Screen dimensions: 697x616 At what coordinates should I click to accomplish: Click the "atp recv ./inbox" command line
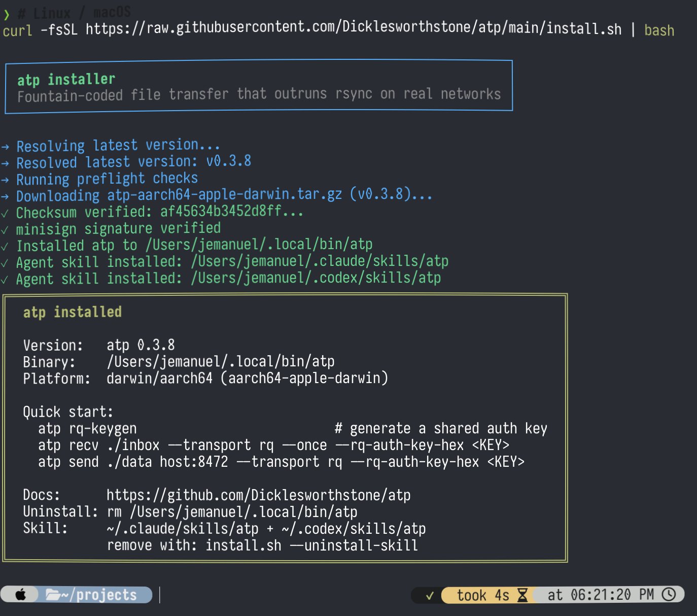[274, 445]
